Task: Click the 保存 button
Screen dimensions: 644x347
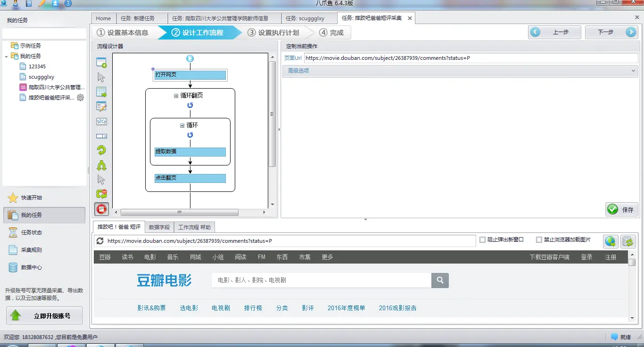Action: click(x=621, y=209)
